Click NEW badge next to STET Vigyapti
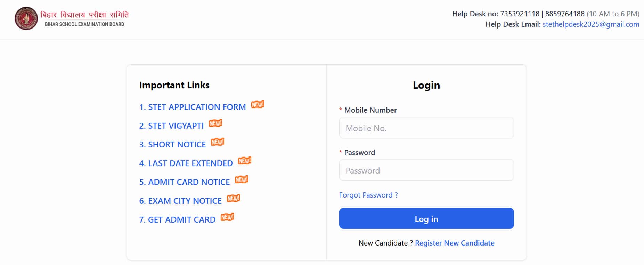This screenshot has height=265, width=644. pos(215,123)
